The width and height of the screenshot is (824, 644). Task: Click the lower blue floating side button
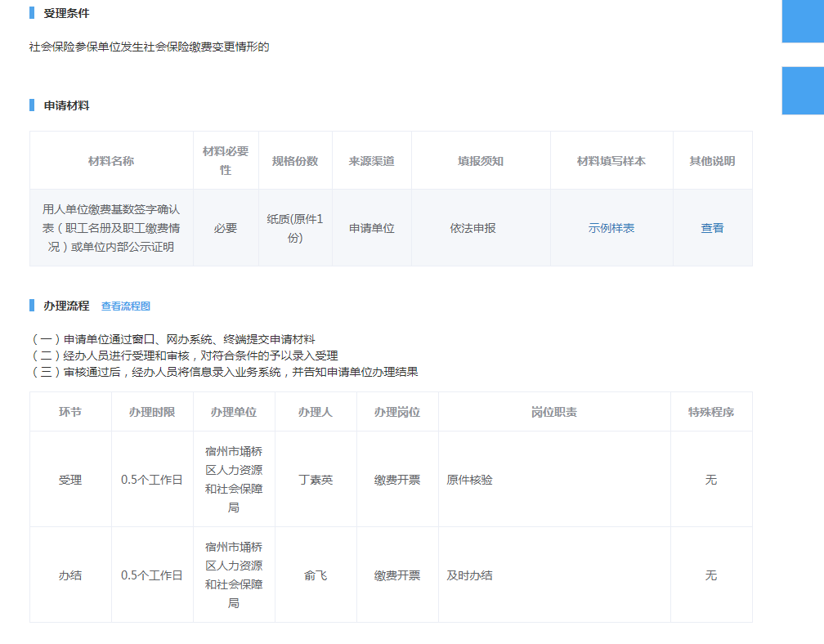pyautogui.click(x=803, y=90)
